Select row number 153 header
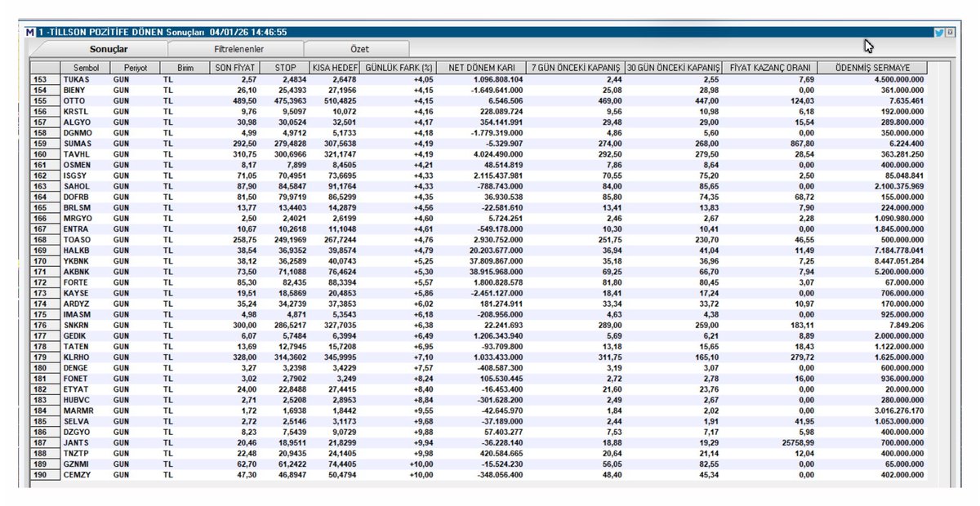980x506 pixels. [40, 79]
